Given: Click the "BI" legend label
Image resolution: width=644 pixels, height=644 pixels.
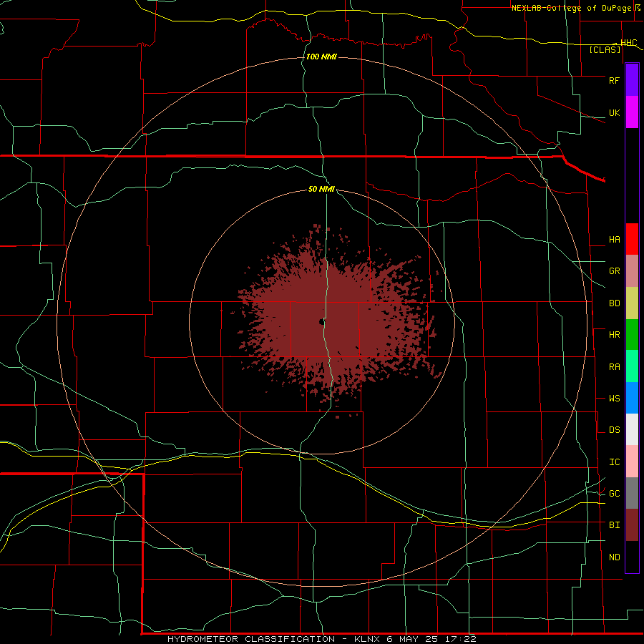Looking at the screenshot, I should [x=614, y=525].
